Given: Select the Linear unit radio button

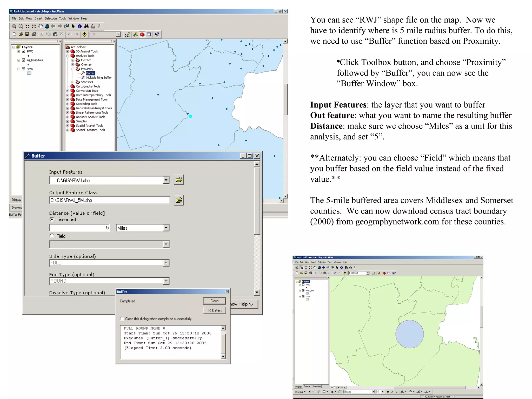Looking at the screenshot, I should pos(52,220).
